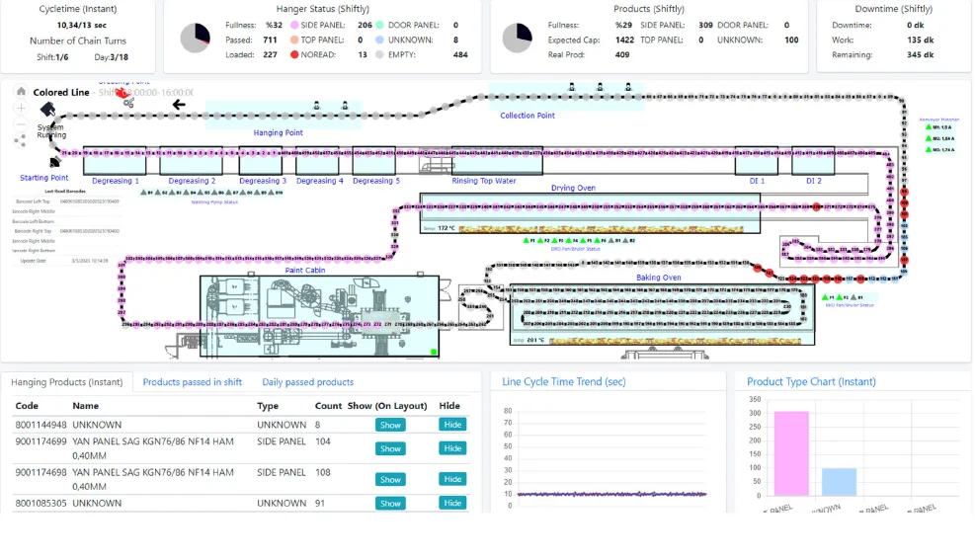
Task: Click the Degreasing 1 tank box
Action: [x=115, y=160]
